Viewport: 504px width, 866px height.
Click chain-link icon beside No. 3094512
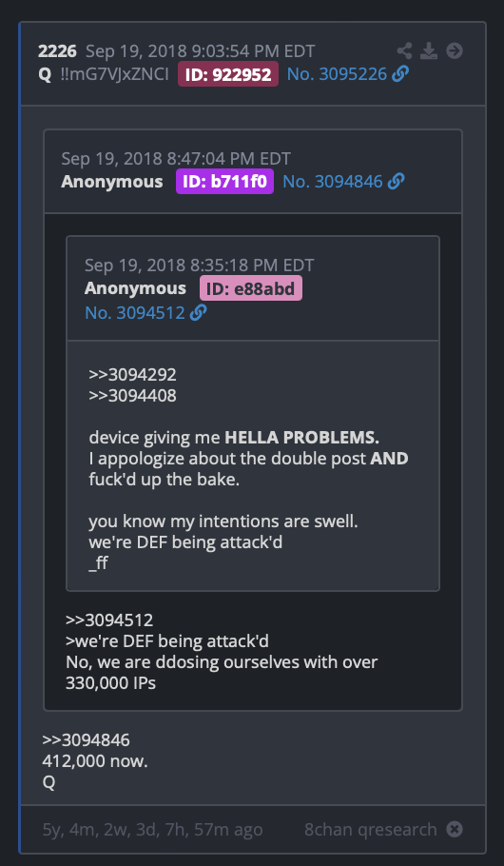coord(198,313)
